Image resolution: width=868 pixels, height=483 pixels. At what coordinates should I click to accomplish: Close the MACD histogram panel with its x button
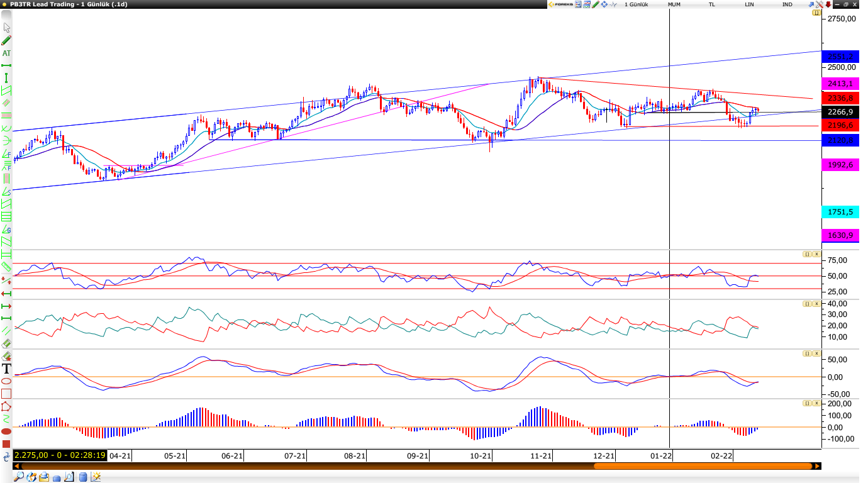point(816,403)
